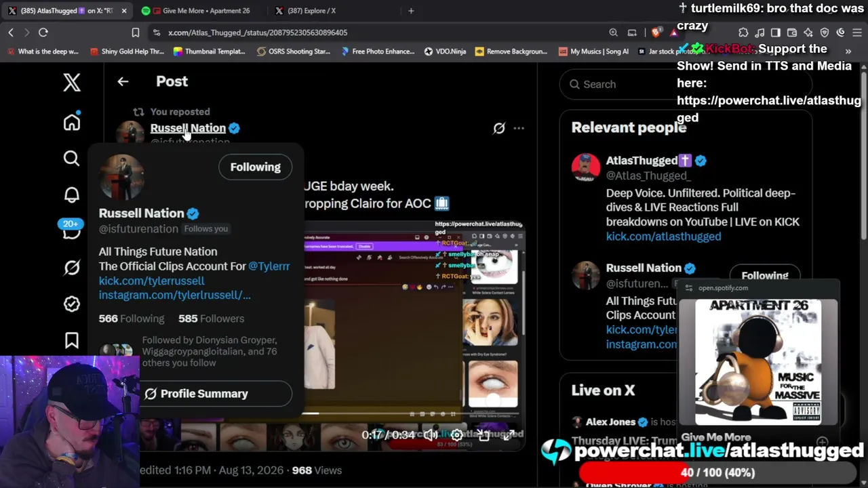Open Leo AI sparkle icon
868x488 pixels.
click(808, 33)
